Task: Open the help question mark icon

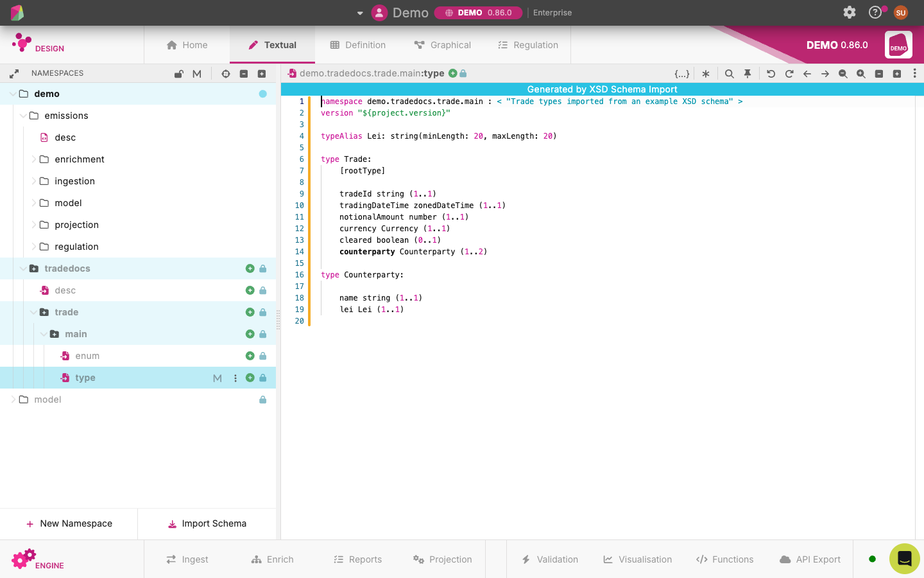Action: (x=875, y=12)
